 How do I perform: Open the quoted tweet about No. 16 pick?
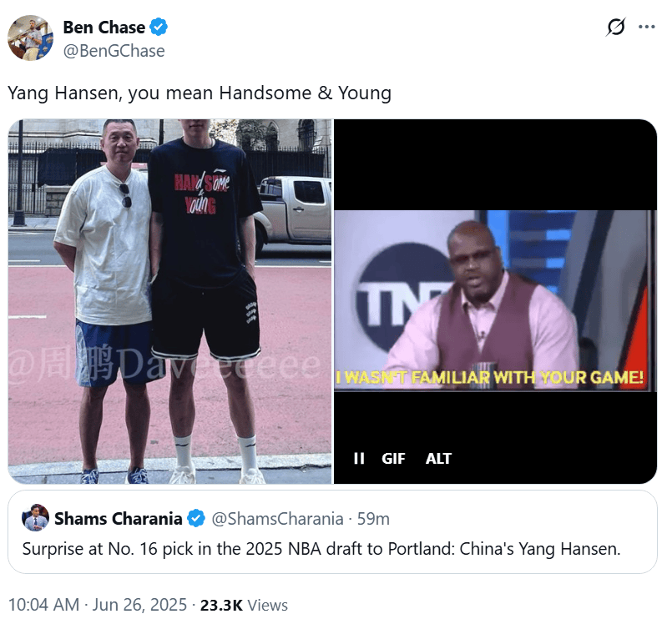(332, 532)
